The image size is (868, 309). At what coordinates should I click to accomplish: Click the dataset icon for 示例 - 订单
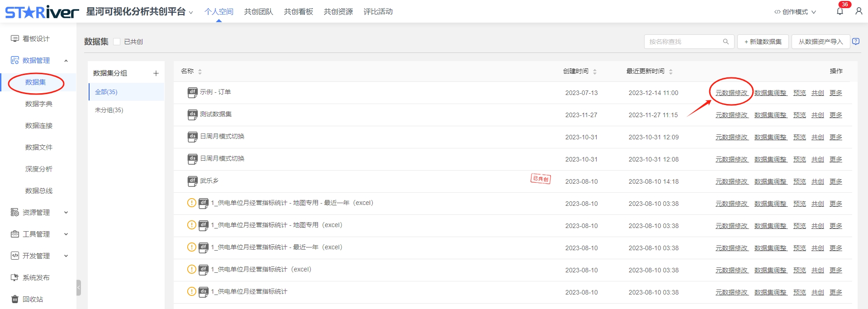(x=192, y=92)
